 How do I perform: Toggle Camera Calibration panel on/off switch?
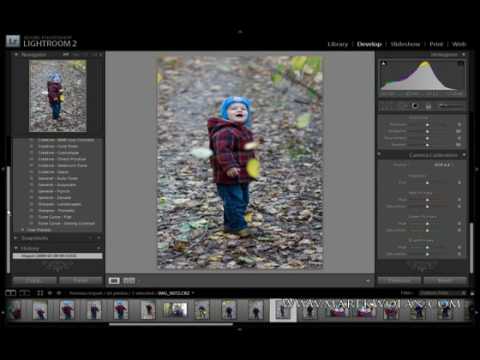(x=380, y=155)
